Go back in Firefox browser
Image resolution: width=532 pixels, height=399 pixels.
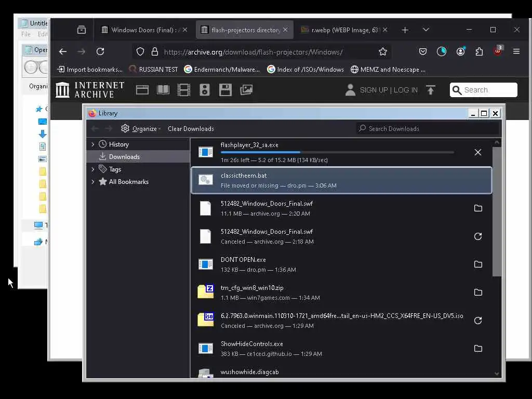(63, 51)
